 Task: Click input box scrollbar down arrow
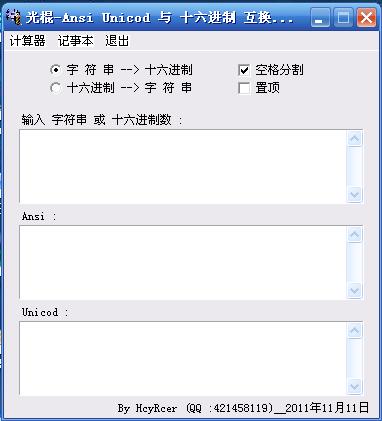point(354,194)
